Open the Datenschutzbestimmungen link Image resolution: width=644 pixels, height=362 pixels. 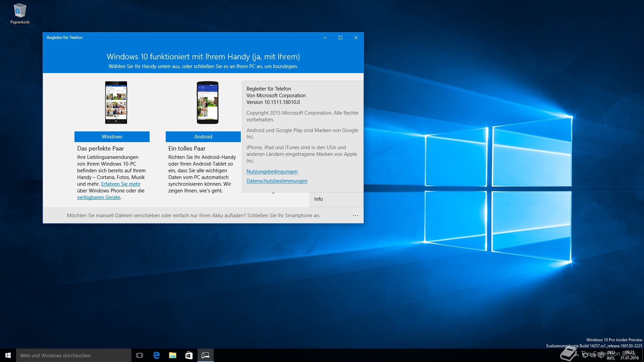point(277,181)
